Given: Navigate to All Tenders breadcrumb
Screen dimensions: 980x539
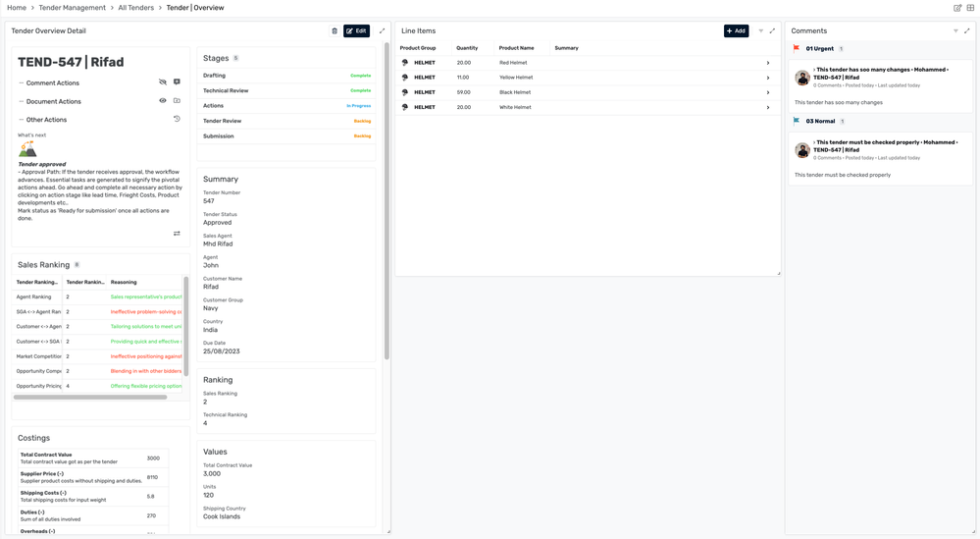Looking at the screenshot, I should pos(135,8).
